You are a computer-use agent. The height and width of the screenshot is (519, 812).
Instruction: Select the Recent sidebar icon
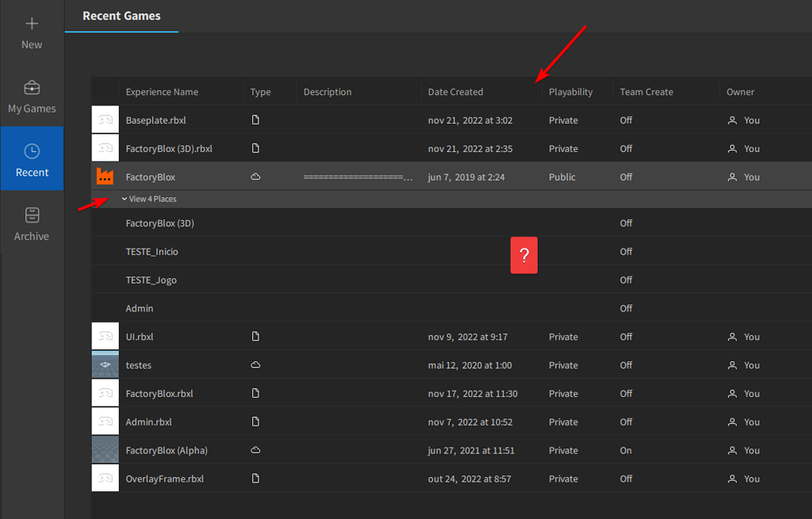(x=32, y=158)
